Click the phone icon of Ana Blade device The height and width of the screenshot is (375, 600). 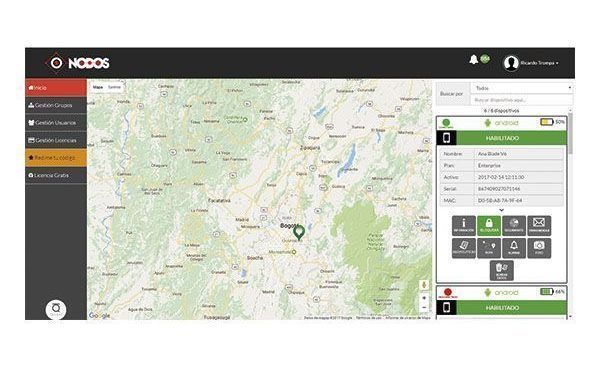(x=446, y=138)
